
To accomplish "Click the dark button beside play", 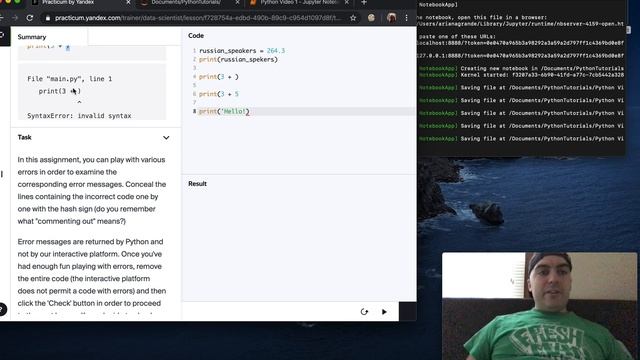I will 408,311.
